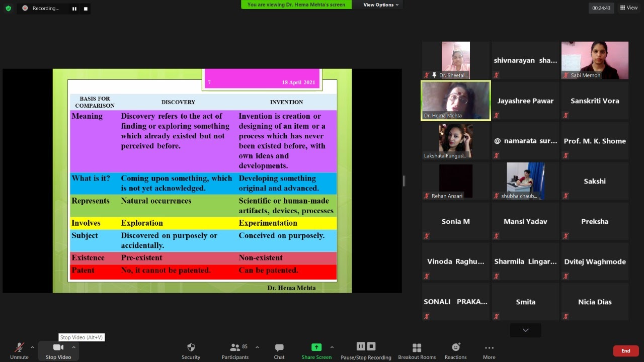Open Breakout Rooms

coord(417,347)
